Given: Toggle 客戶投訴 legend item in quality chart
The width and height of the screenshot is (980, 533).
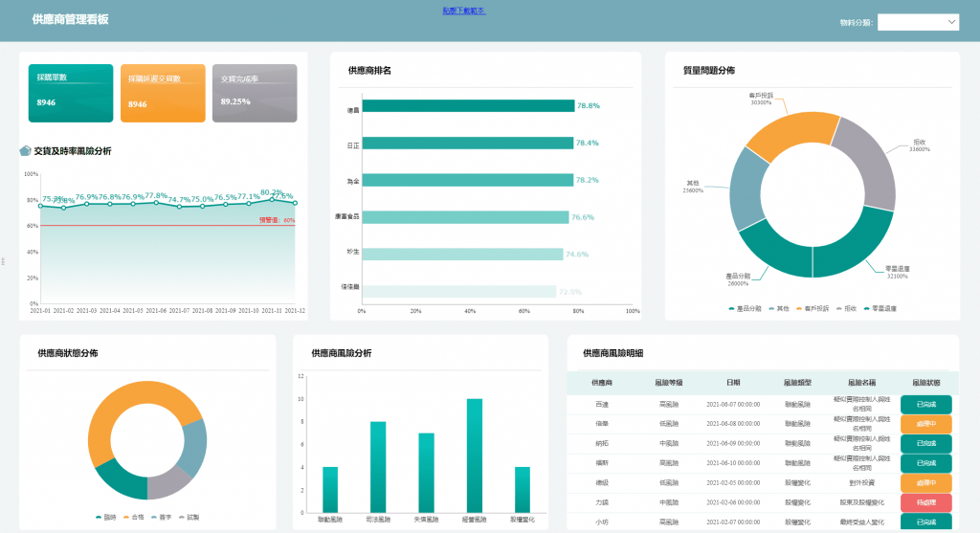Looking at the screenshot, I should (x=813, y=309).
